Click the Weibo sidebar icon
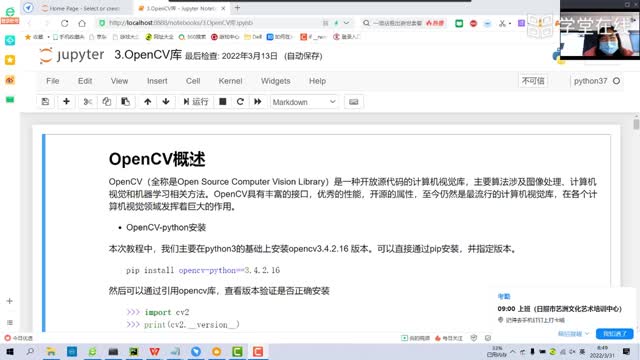 [x=10, y=80]
